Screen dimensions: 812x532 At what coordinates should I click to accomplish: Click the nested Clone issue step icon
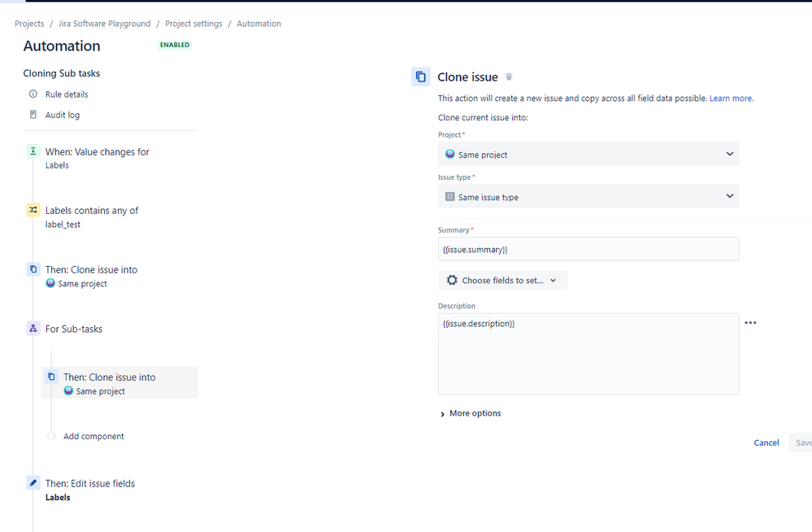coord(51,377)
